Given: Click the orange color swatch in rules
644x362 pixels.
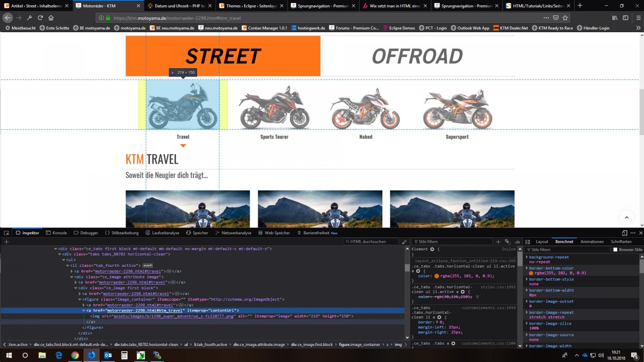Looking at the screenshot, I should pos(436,276).
